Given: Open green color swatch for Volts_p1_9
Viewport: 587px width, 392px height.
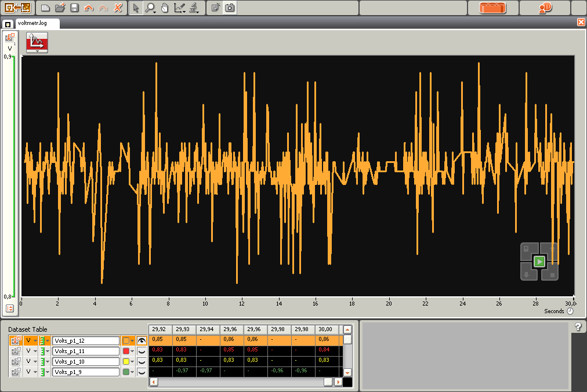Looking at the screenshot, I should tap(128, 372).
